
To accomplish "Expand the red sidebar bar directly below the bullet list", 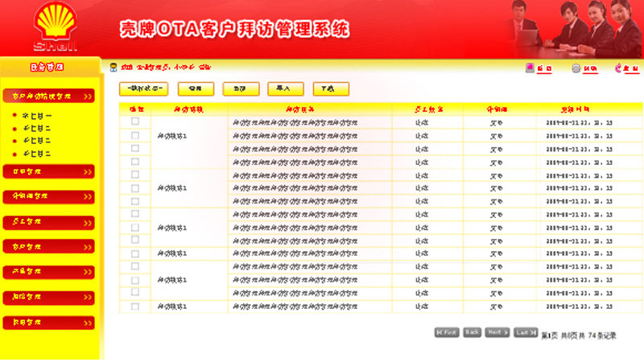I will point(48,171).
